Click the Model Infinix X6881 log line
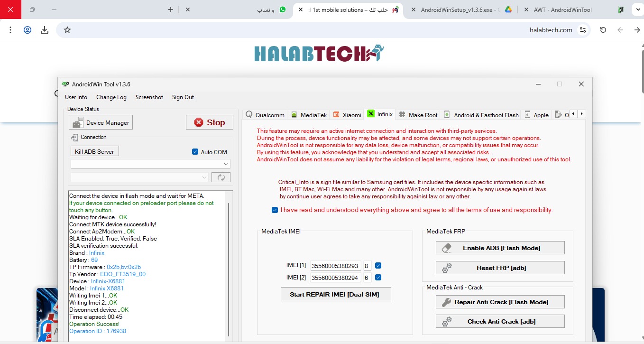Image resolution: width=644 pixels, height=344 pixels. coord(96,288)
